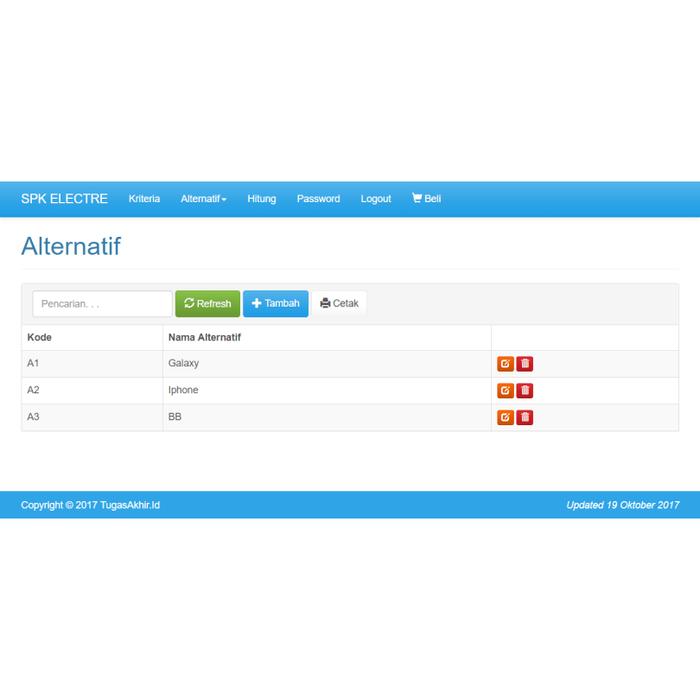Edit the Iphone alternative entry
700x700 pixels.
point(505,390)
